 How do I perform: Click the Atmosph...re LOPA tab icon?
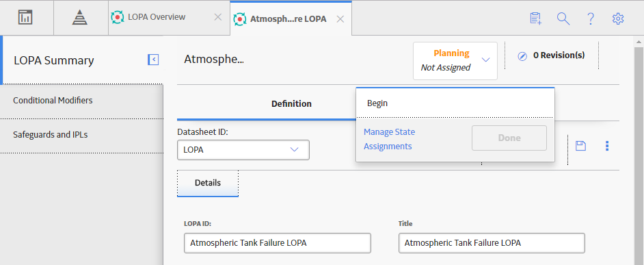point(239,19)
